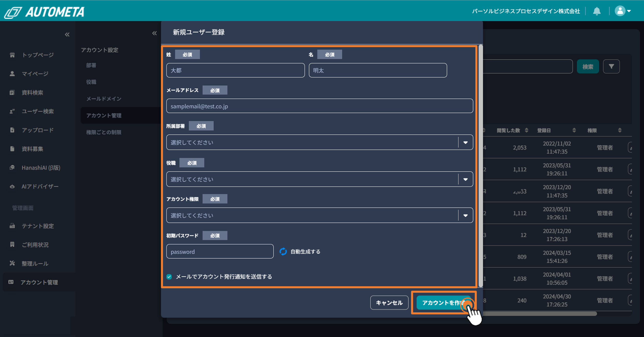Click the filter funnel icon button
Viewport: 644px width, 337px height.
[611, 67]
